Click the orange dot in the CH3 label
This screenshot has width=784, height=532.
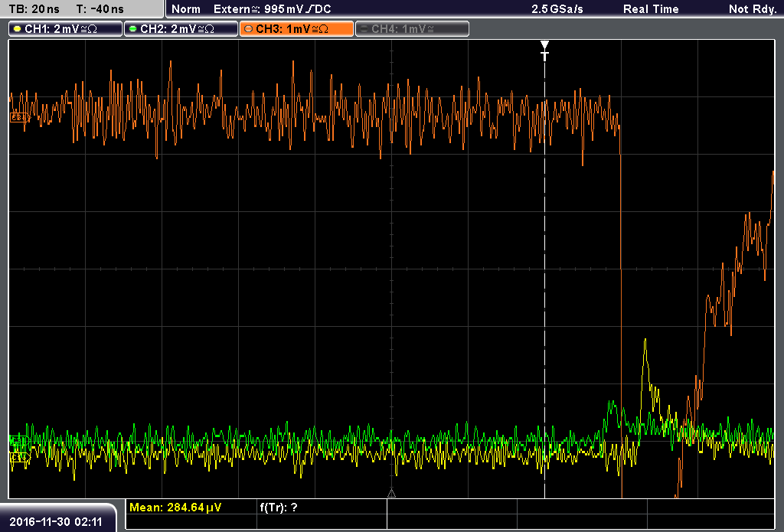249,29
